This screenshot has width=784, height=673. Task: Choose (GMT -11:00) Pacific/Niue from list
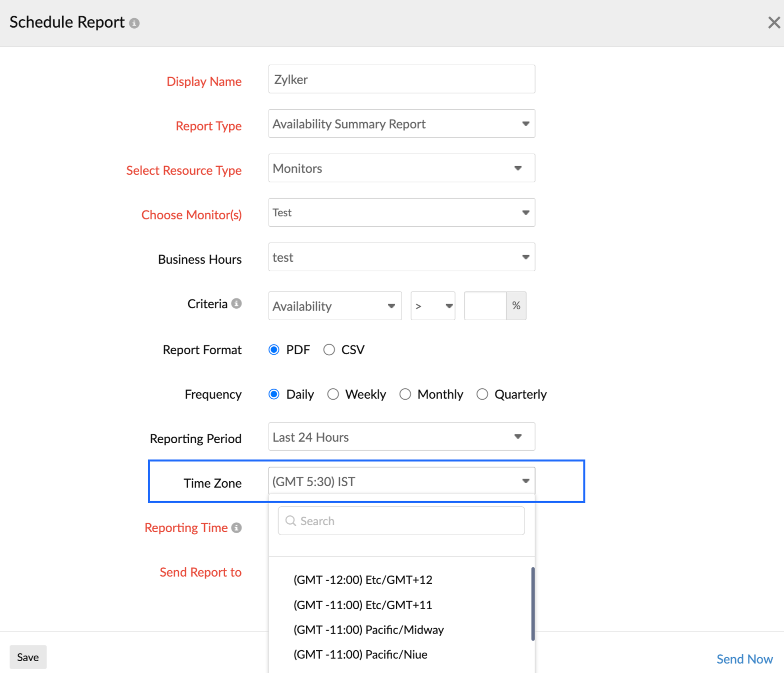(x=360, y=654)
